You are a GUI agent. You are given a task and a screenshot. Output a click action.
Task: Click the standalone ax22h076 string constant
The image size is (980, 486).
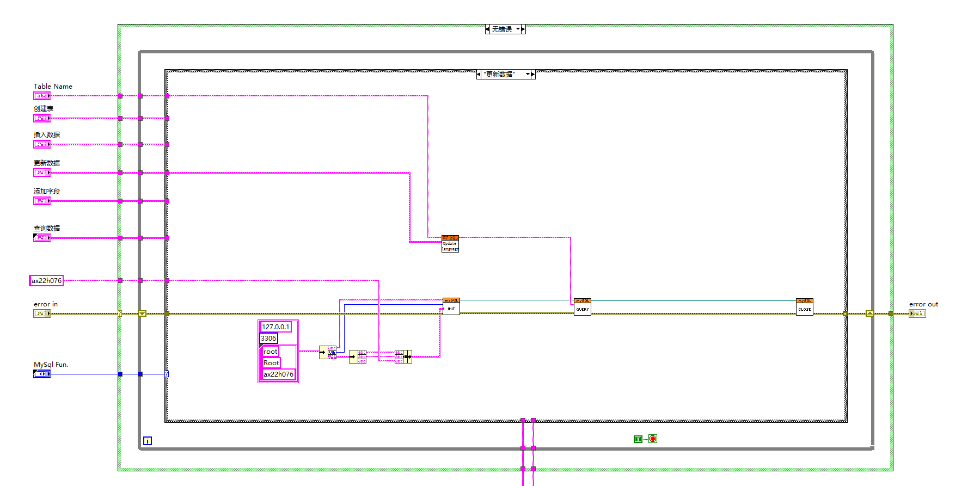click(x=46, y=281)
